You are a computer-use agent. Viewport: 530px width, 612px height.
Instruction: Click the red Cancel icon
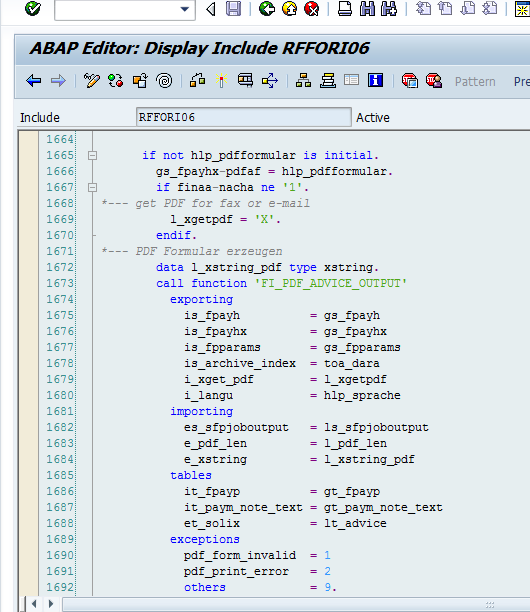(311, 9)
